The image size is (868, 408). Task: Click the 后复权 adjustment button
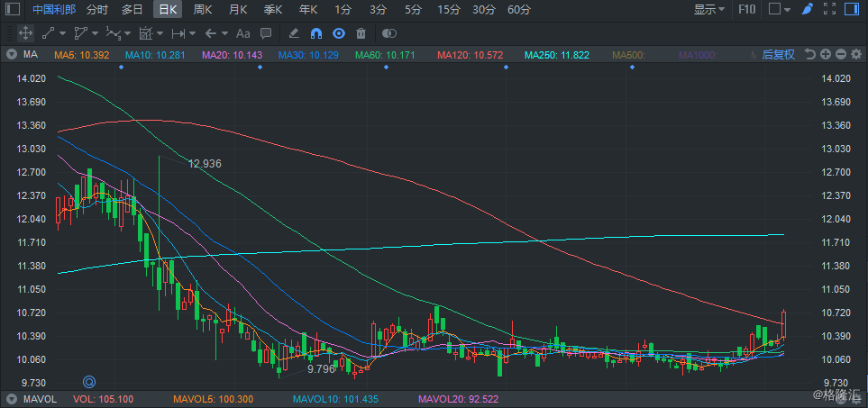click(779, 54)
